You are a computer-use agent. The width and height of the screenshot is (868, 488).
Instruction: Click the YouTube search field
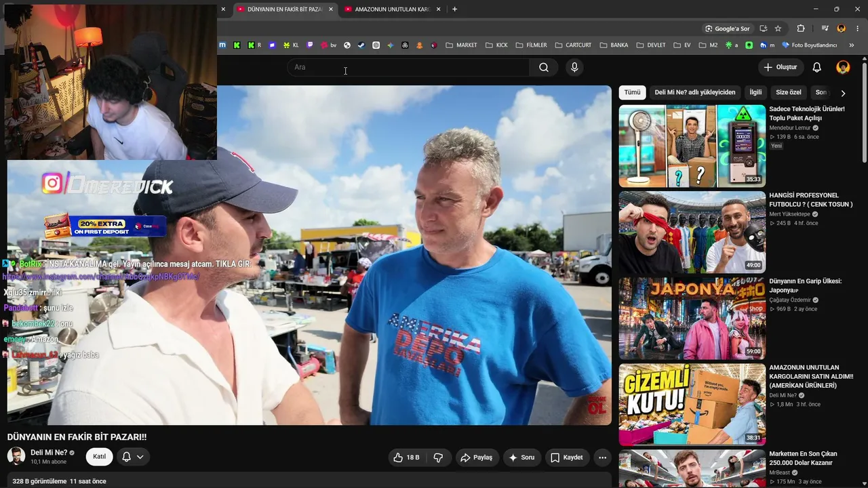pos(408,67)
